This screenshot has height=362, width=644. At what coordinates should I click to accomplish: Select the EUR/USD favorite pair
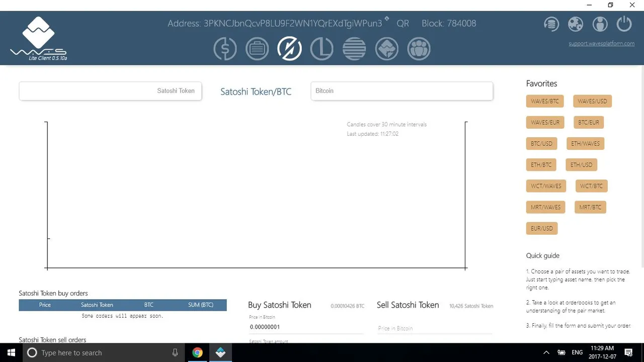(542, 228)
